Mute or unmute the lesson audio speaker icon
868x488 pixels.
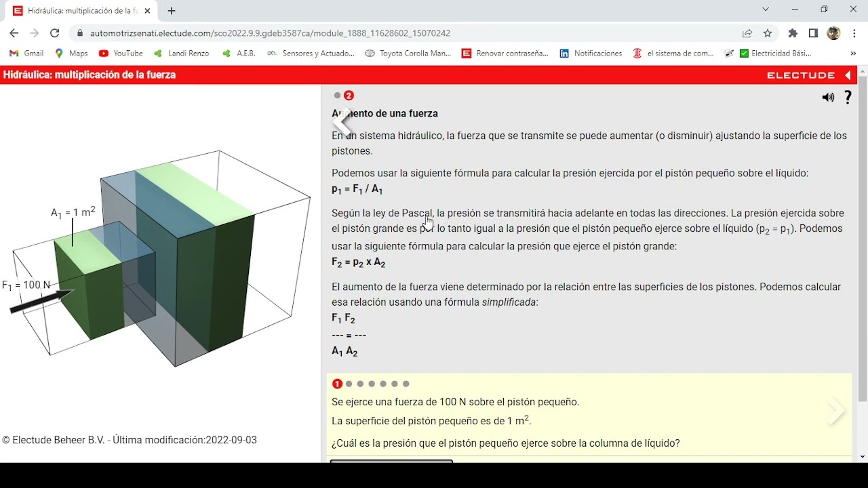[828, 98]
